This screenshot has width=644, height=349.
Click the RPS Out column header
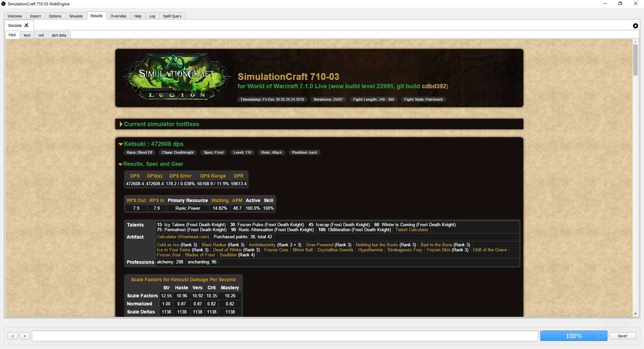click(x=136, y=200)
